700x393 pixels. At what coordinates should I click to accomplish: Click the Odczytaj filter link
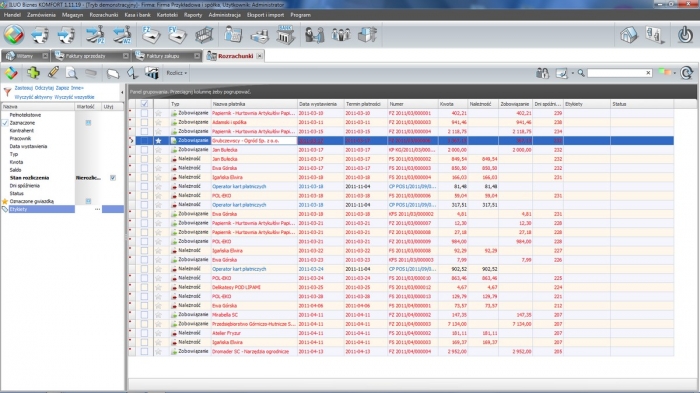pyautogui.click(x=44, y=88)
